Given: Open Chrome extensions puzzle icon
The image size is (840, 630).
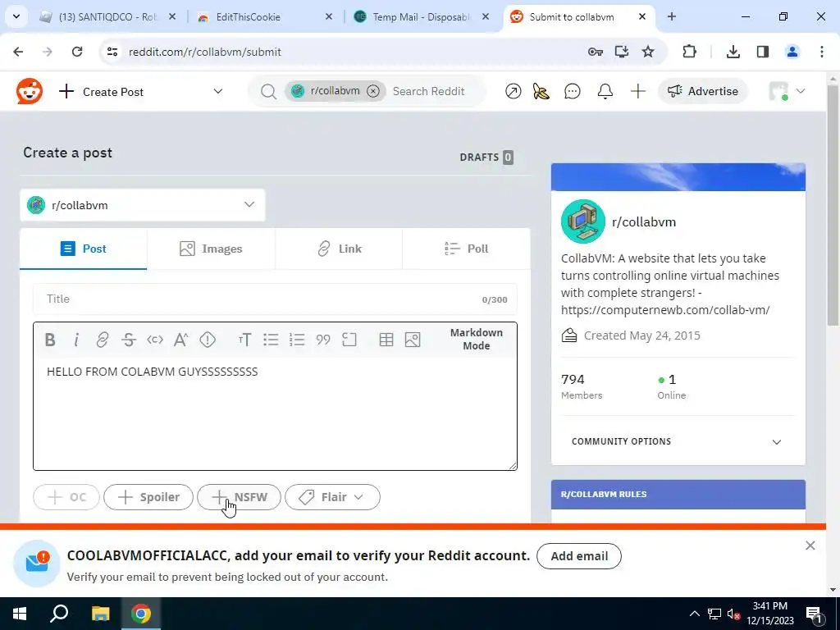Looking at the screenshot, I should (x=689, y=52).
